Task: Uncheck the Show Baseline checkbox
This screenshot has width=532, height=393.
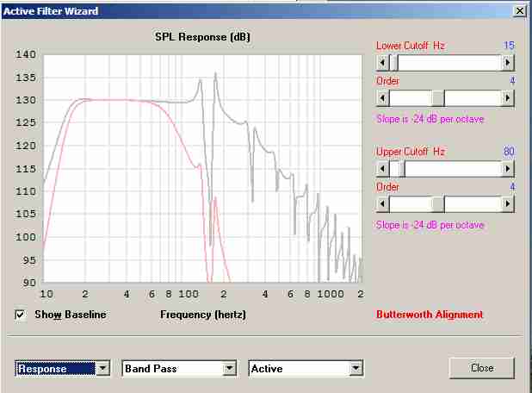Action: click(20, 315)
